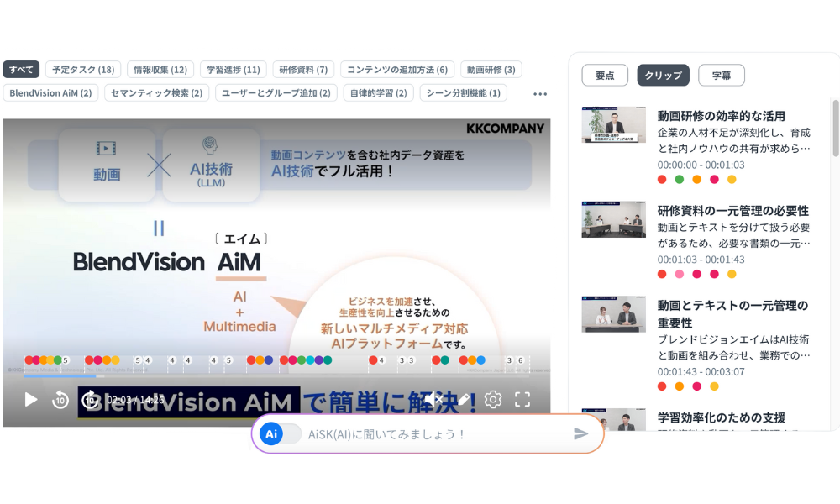The width and height of the screenshot is (840, 504).
Task: Click timestamp 00:01:03 - 00:01:43
Action: coord(701,260)
